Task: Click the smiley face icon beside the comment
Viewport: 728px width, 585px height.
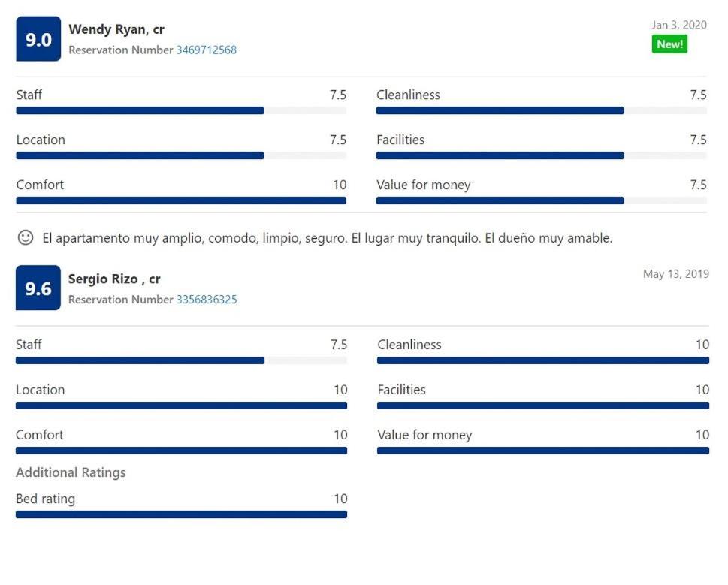Action: pyautogui.click(x=26, y=237)
